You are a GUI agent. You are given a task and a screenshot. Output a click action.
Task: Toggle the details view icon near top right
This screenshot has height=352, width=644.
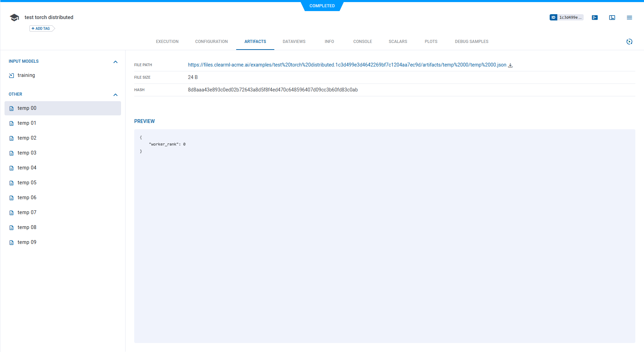(612, 17)
